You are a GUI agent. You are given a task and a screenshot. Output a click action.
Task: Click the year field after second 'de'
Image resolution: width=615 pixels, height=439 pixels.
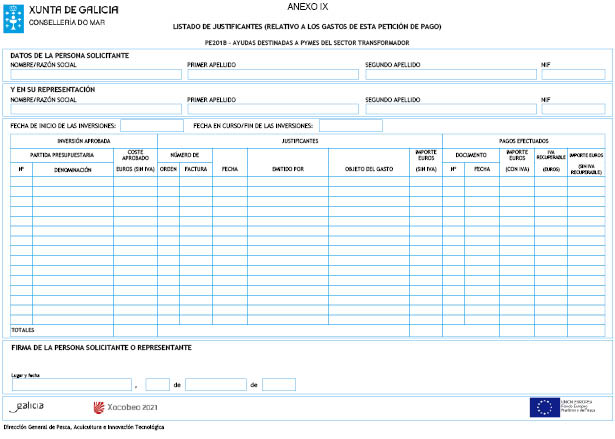(x=279, y=384)
